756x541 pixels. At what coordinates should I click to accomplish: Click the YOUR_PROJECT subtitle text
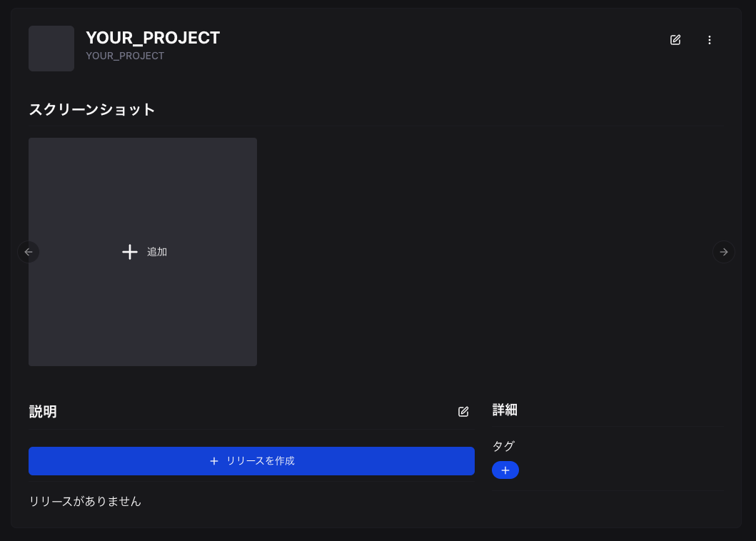tap(125, 56)
